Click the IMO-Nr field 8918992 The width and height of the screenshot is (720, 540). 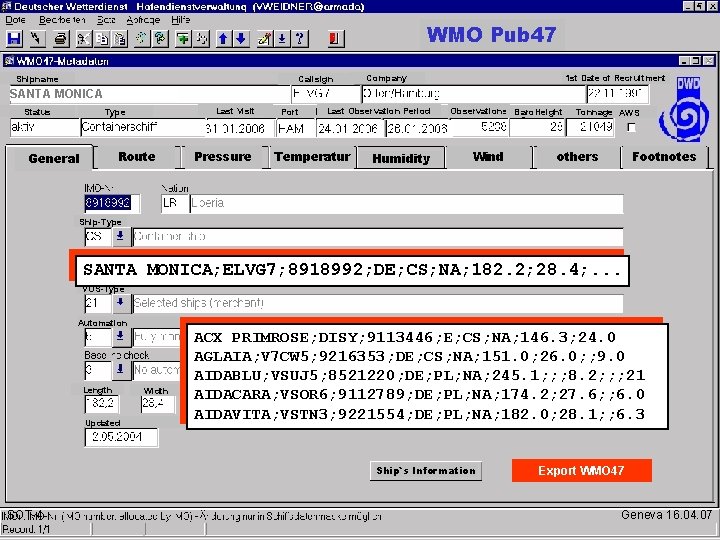[112, 203]
